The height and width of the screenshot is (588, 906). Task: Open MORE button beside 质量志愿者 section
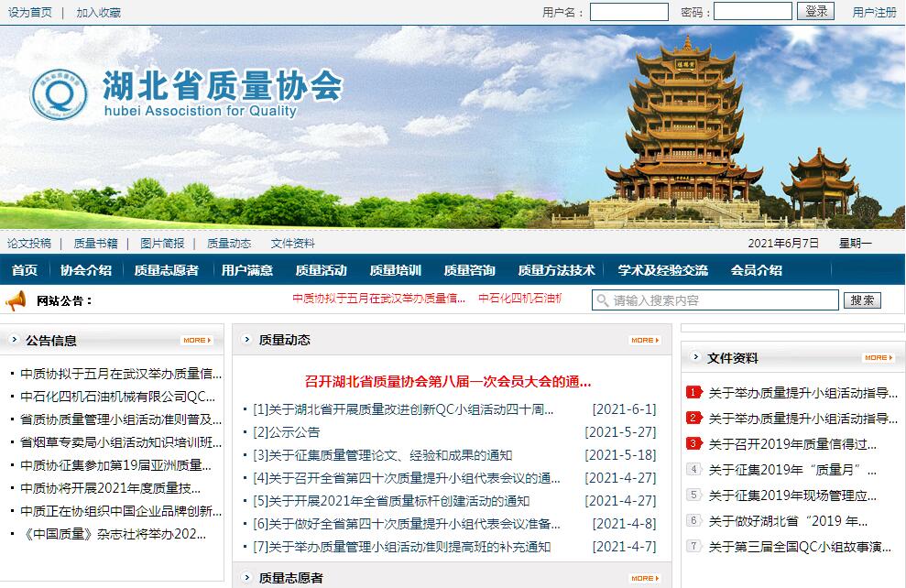pos(644,578)
